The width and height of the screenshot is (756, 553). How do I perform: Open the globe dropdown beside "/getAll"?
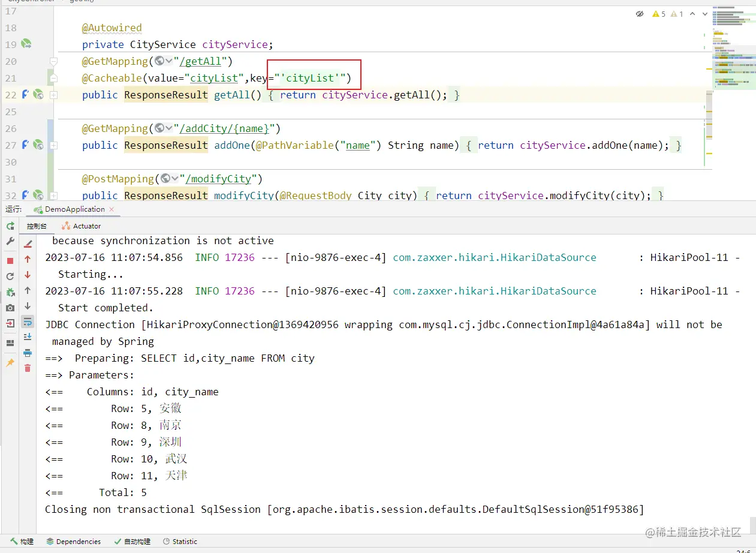point(163,61)
